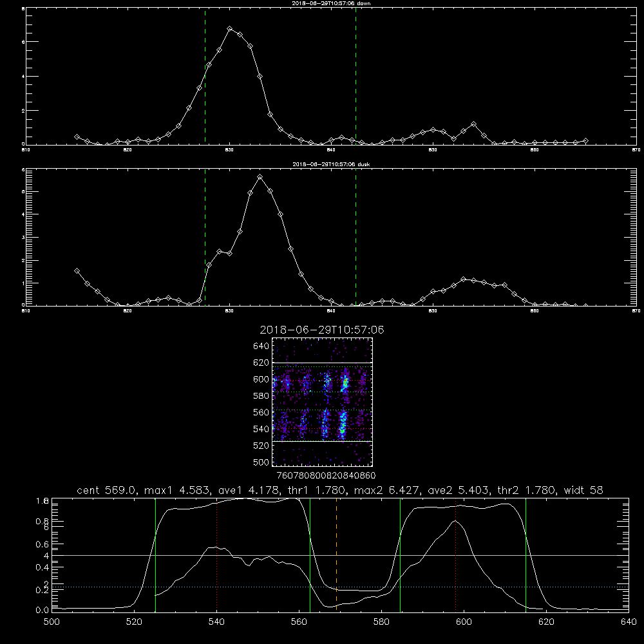Click the heatmap y-axis label 560
Screen dimensions: 644x644
[x=261, y=412]
